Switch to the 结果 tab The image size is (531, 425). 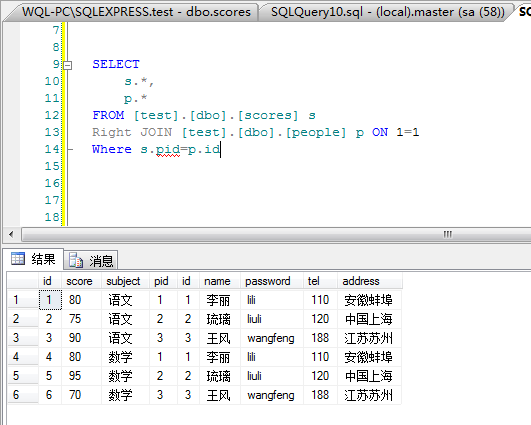click(33, 259)
